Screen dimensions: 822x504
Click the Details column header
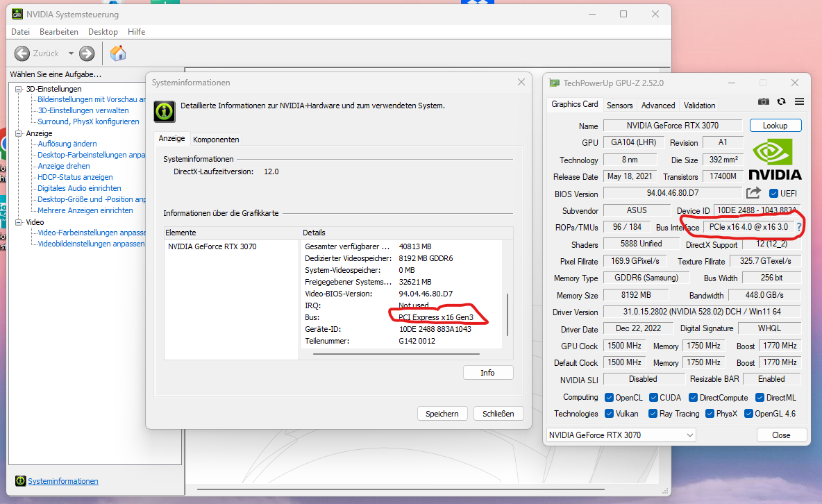click(x=407, y=233)
